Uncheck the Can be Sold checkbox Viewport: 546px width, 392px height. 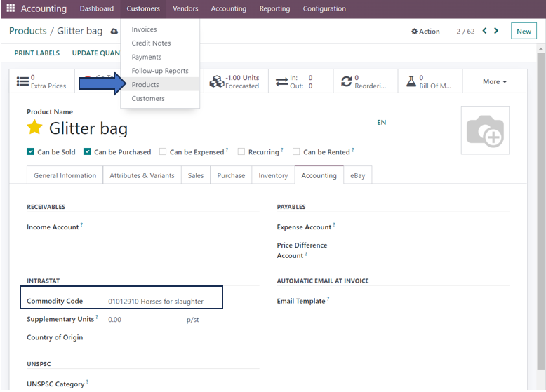point(31,151)
